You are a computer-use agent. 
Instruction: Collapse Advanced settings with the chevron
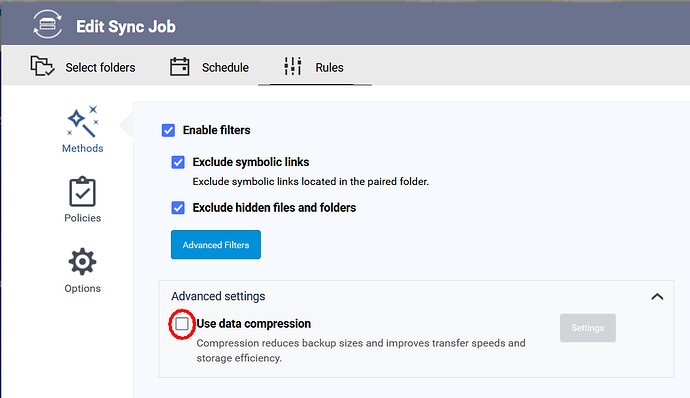(657, 297)
